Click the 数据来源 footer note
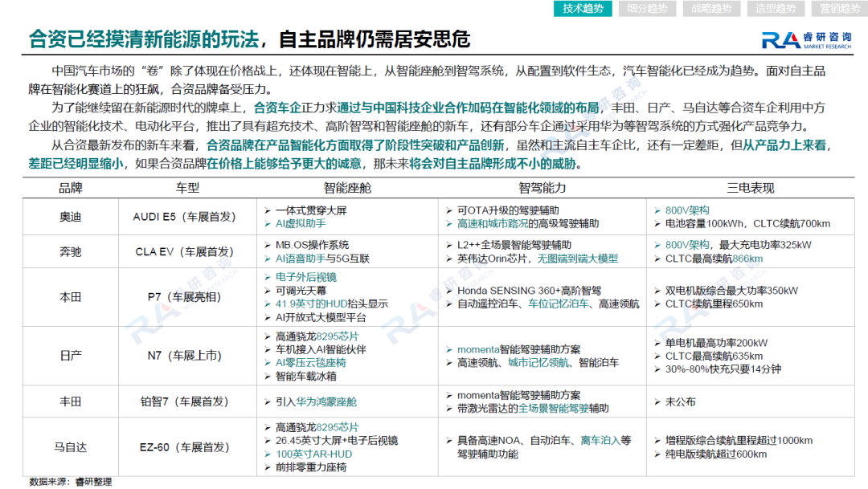The height and width of the screenshot is (489, 868). point(70,482)
